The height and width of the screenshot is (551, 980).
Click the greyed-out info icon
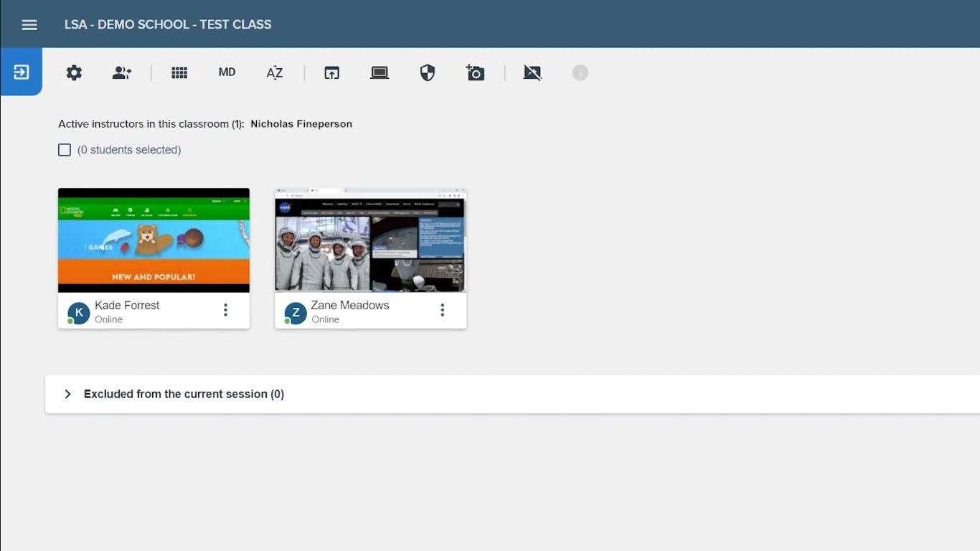coord(580,72)
